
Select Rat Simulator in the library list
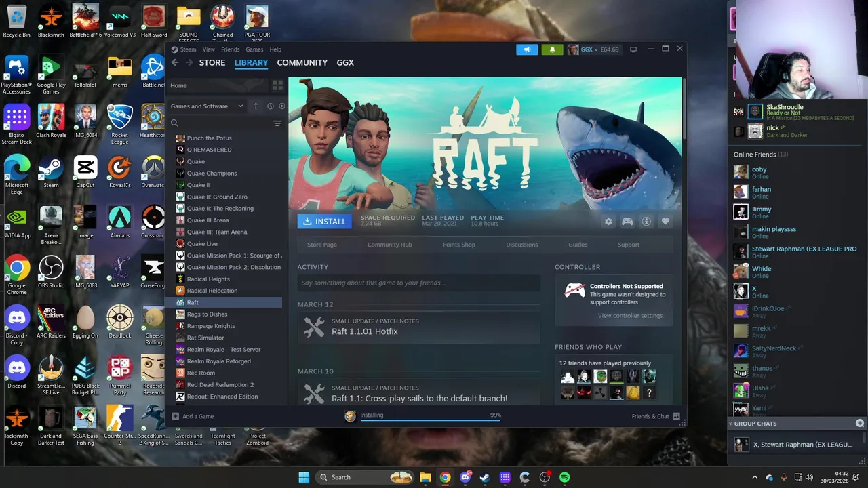(x=224, y=338)
